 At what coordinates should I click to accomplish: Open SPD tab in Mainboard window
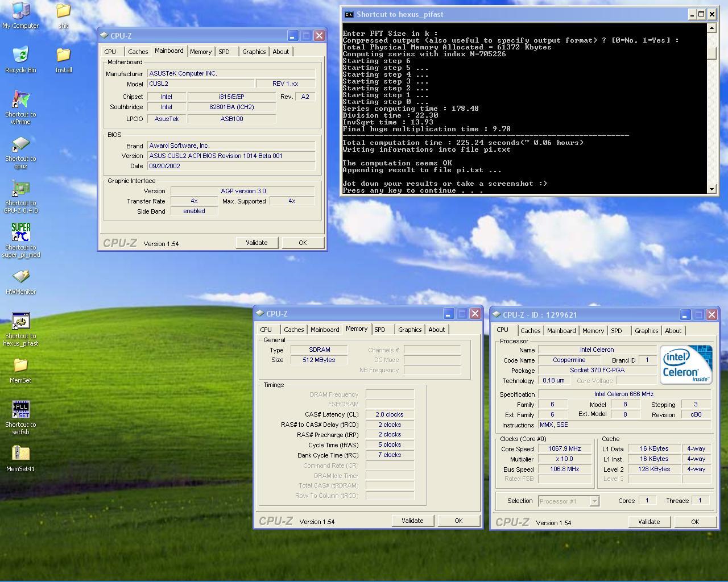(224, 52)
